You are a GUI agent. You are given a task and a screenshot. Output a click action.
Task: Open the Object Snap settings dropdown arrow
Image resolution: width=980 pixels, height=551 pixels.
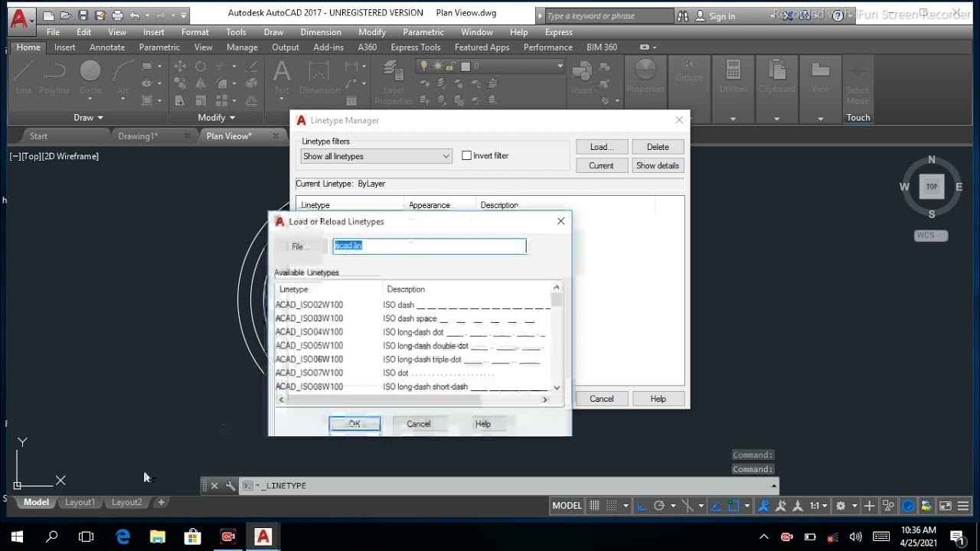click(746, 506)
